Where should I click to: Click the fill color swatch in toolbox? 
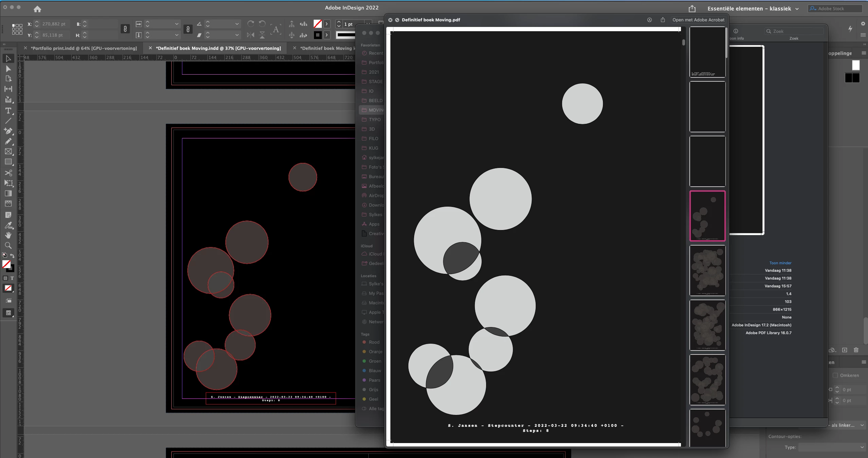tap(6, 264)
